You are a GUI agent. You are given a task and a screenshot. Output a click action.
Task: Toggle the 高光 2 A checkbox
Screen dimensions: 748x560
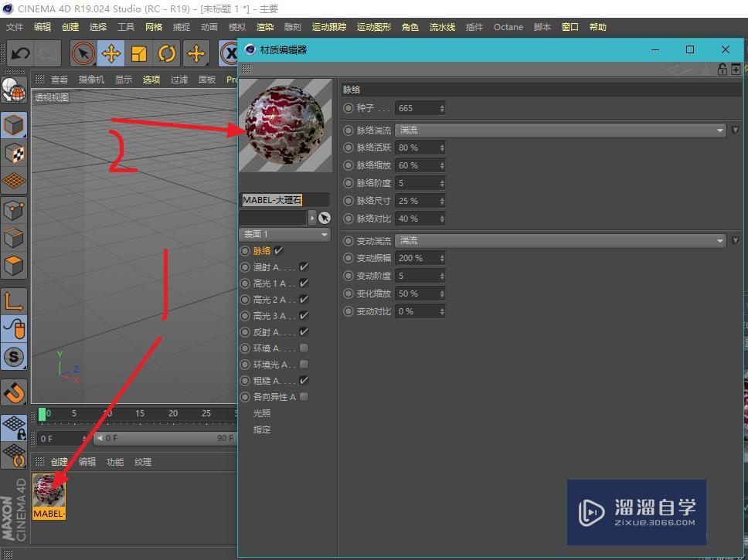click(x=304, y=300)
